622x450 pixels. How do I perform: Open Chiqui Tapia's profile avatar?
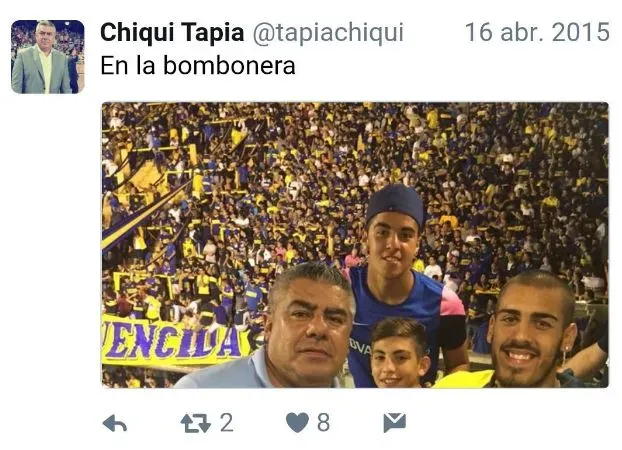[48, 57]
